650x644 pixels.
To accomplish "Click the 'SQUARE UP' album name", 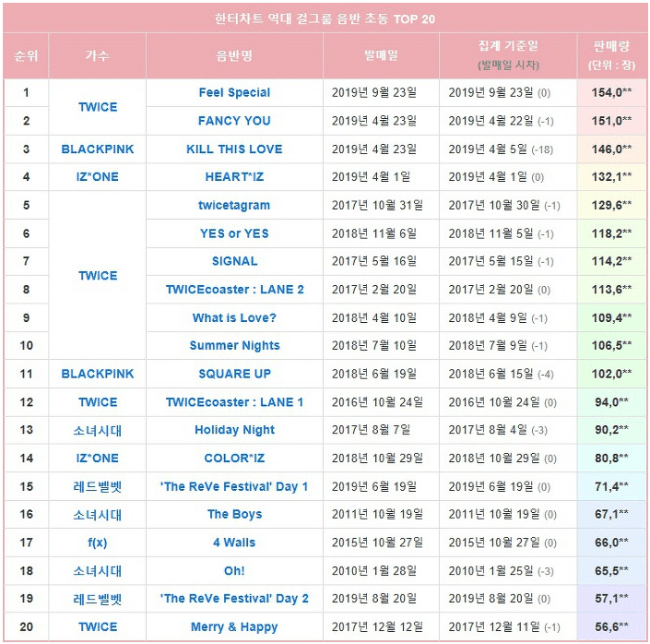I will (x=234, y=374).
